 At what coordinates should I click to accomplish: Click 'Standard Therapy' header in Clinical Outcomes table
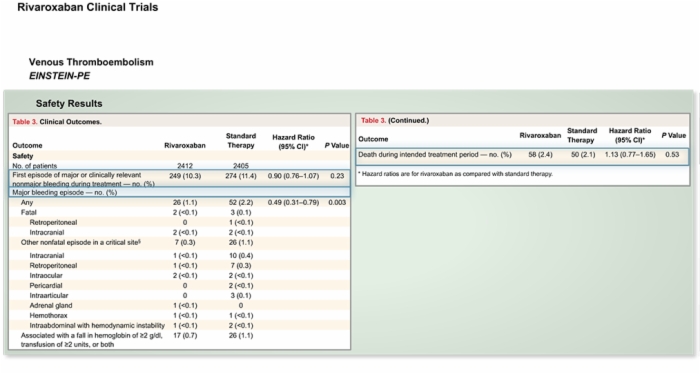241,141
